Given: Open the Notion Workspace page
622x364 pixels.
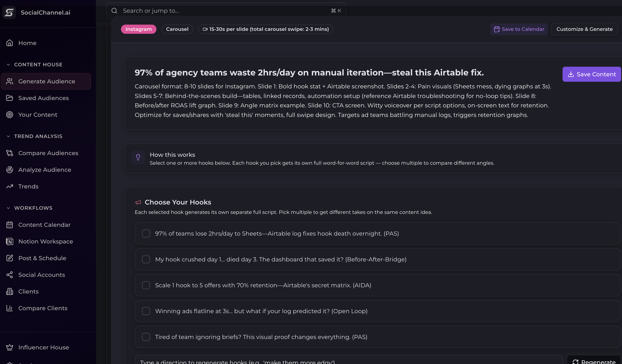Looking at the screenshot, I should (46, 241).
